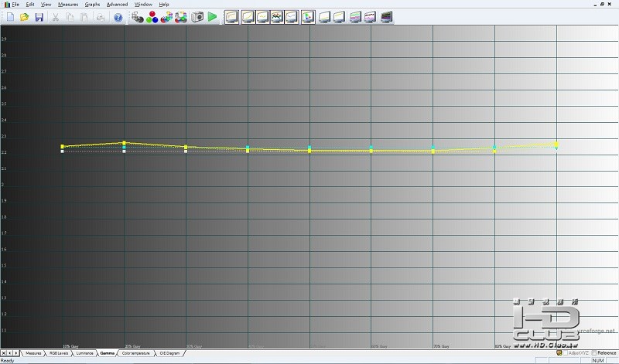Viewport: 619px width, 364px height.
Task: Open the Advanced menu
Action: coord(118,5)
